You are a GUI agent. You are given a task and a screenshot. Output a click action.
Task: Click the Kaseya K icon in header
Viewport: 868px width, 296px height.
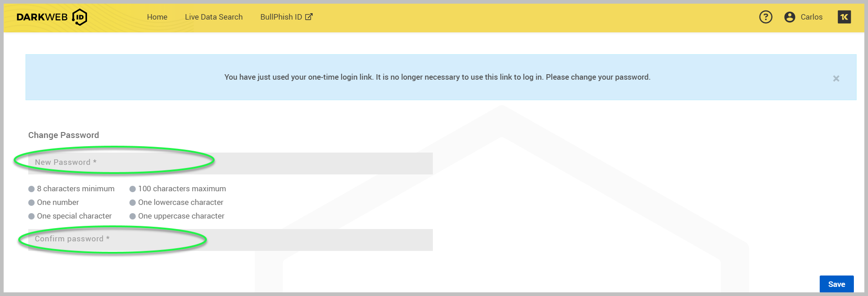point(844,17)
